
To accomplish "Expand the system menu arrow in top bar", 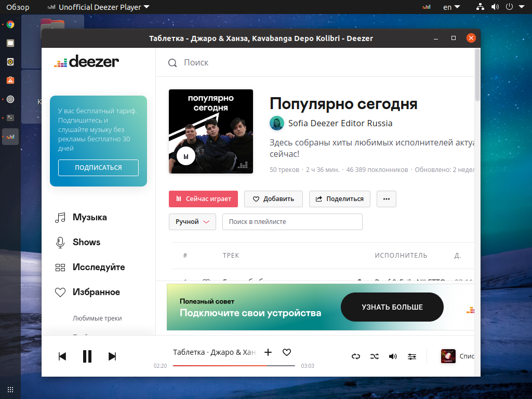I will coord(522,7).
